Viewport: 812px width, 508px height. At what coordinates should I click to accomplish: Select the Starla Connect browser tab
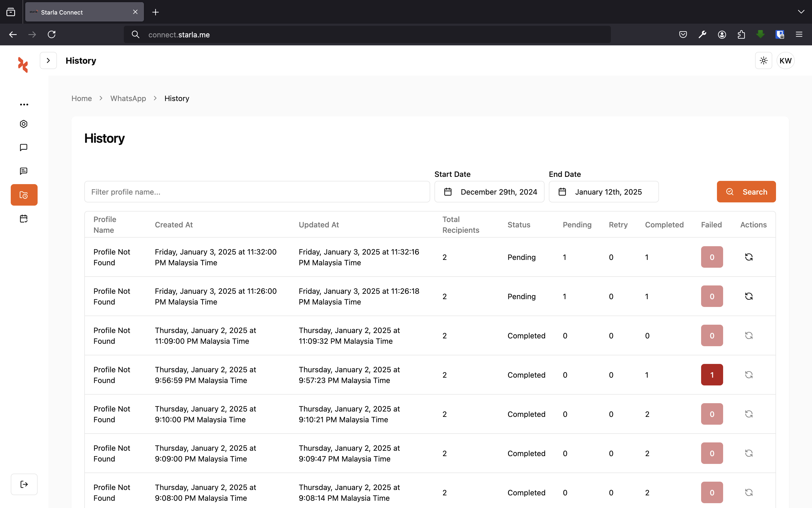(85, 12)
